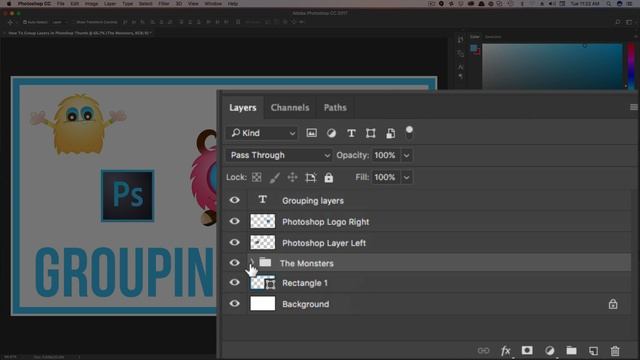Select the Photoshop Layer Left layer name

[324, 243]
